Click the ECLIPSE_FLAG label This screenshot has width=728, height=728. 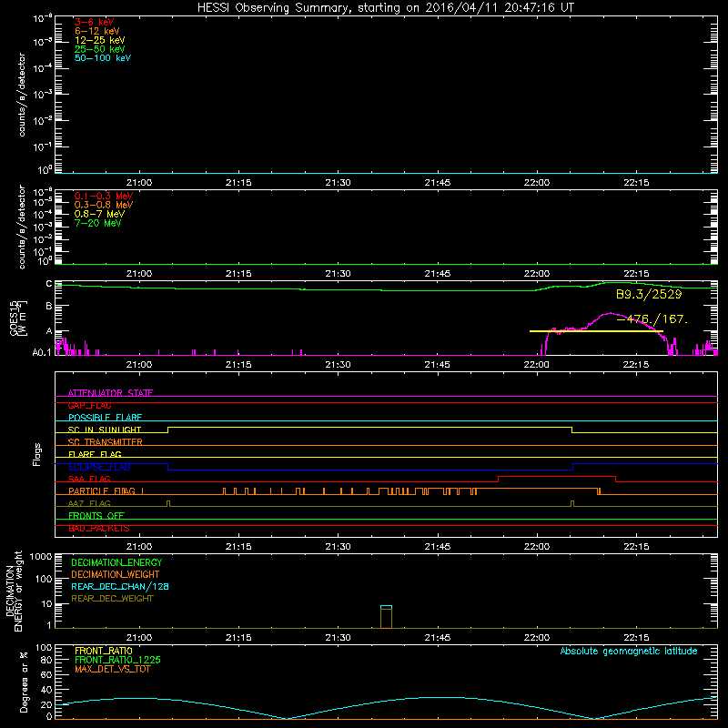pyautogui.click(x=99, y=467)
